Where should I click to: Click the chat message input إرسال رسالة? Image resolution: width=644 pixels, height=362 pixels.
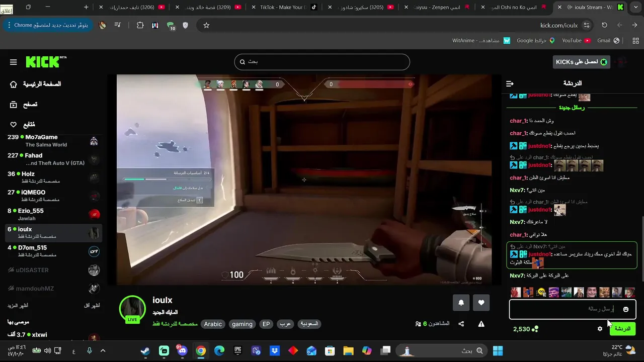[x=573, y=309]
